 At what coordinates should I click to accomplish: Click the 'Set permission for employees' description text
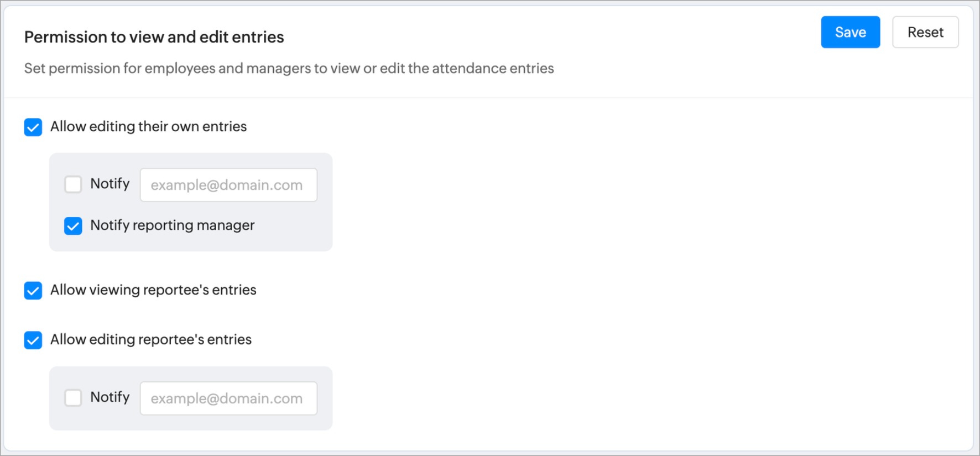[289, 69]
